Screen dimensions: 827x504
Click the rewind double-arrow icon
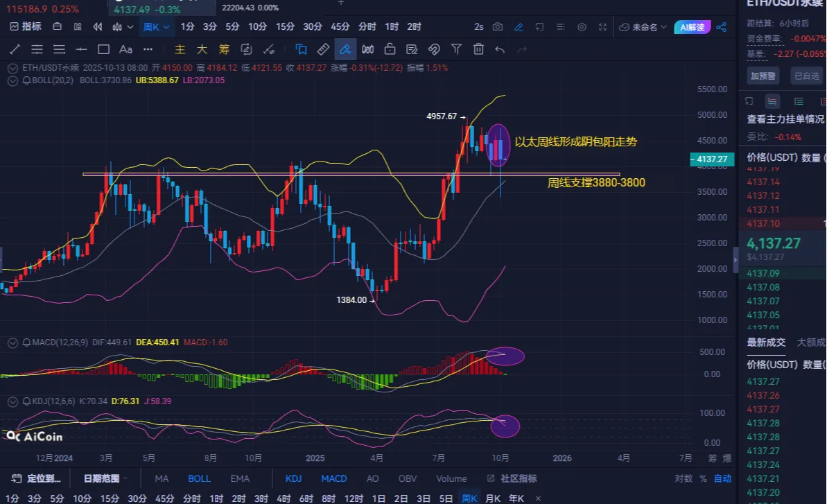98,26
